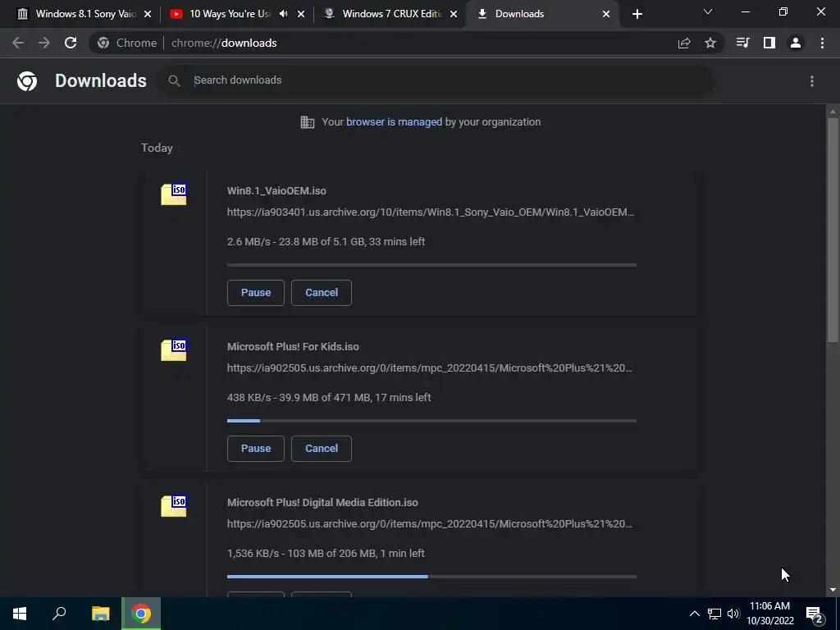
Task: Click the 'Today' date heading
Action: click(x=157, y=148)
